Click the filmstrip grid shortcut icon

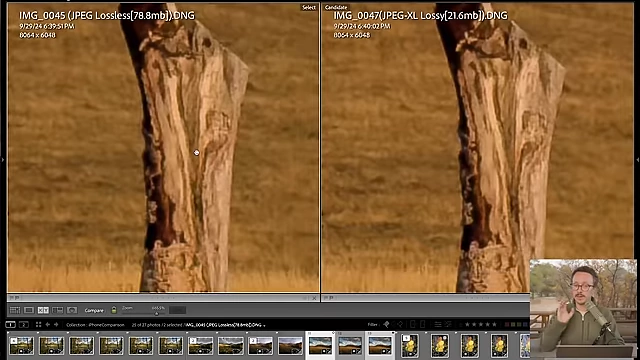tap(38, 324)
